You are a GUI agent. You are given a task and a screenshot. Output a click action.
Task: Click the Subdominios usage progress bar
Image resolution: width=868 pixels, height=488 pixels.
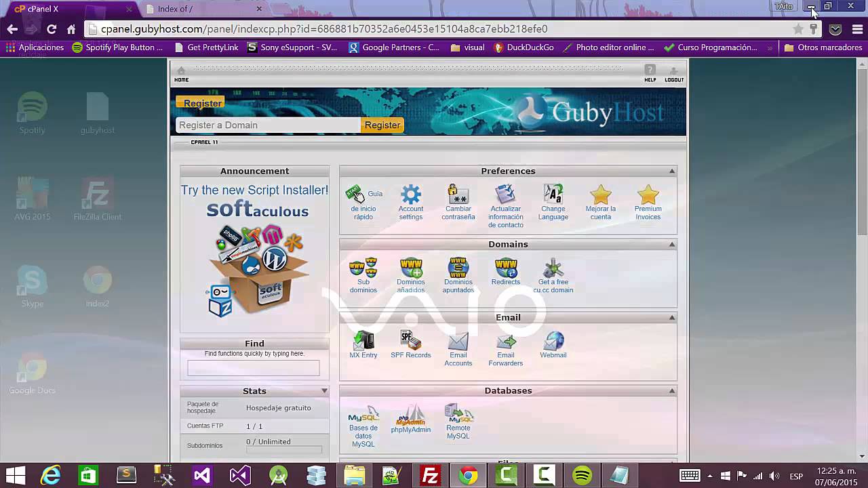pyautogui.click(x=284, y=449)
